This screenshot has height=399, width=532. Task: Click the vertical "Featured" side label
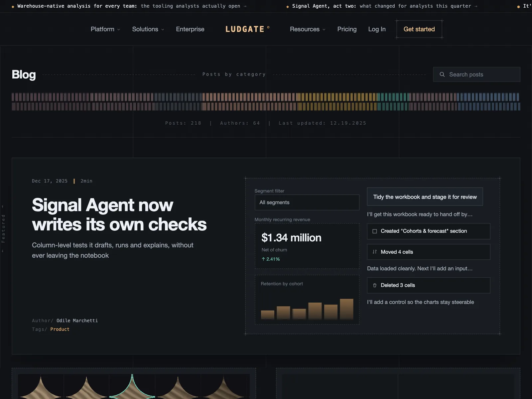tap(3, 229)
